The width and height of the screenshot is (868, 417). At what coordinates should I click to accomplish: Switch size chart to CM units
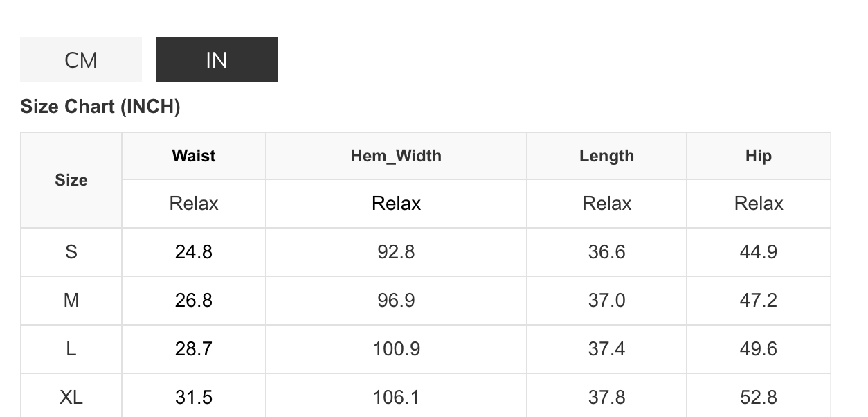[x=81, y=60]
